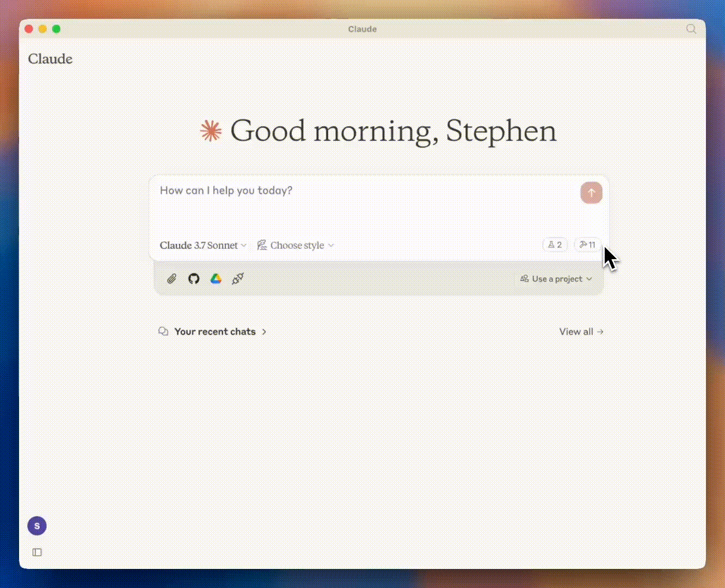Image resolution: width=725 pixels, height=588 pixels.
Task: Follow the View all link
Action: click(581, 332)
